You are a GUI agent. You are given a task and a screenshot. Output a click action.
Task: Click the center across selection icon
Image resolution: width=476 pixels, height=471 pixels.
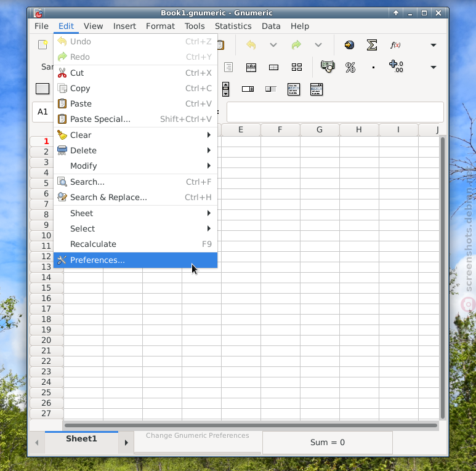coord(251,67)
